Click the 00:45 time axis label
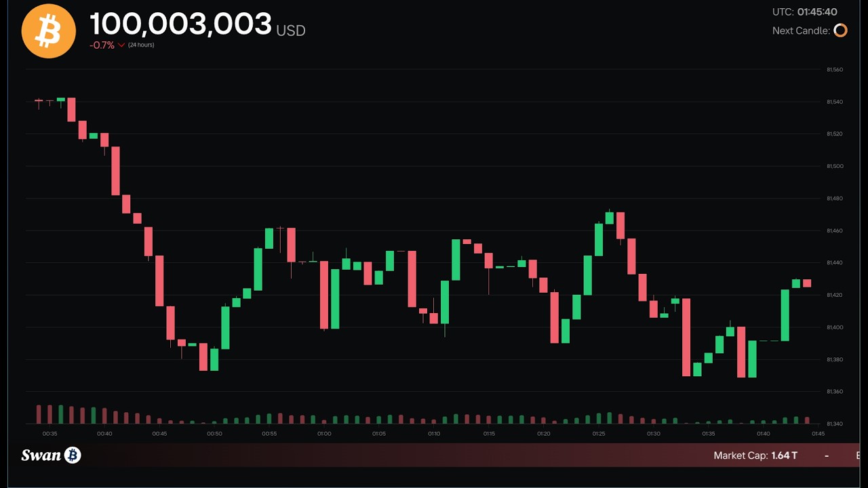868x488 pixels. (159, 434)
